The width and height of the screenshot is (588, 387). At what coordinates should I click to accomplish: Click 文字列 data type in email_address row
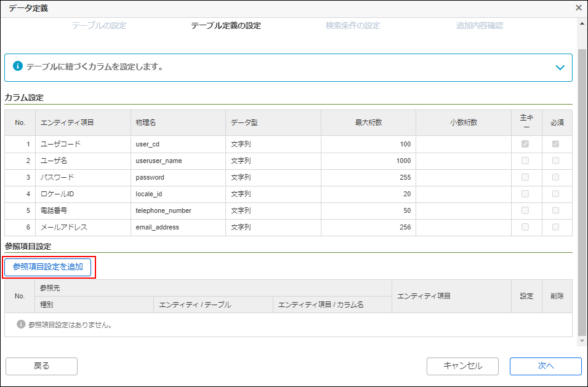pos(273,227)
